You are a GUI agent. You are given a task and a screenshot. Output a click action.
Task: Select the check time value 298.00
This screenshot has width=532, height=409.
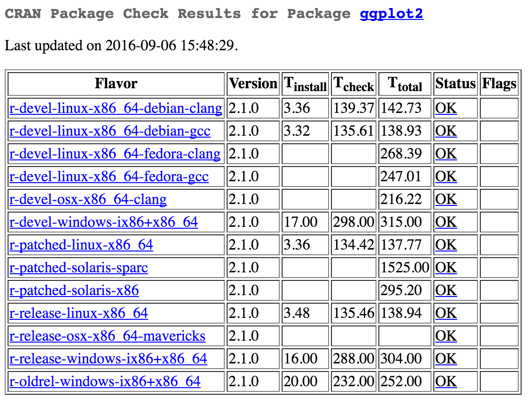[x=354, y=222]
